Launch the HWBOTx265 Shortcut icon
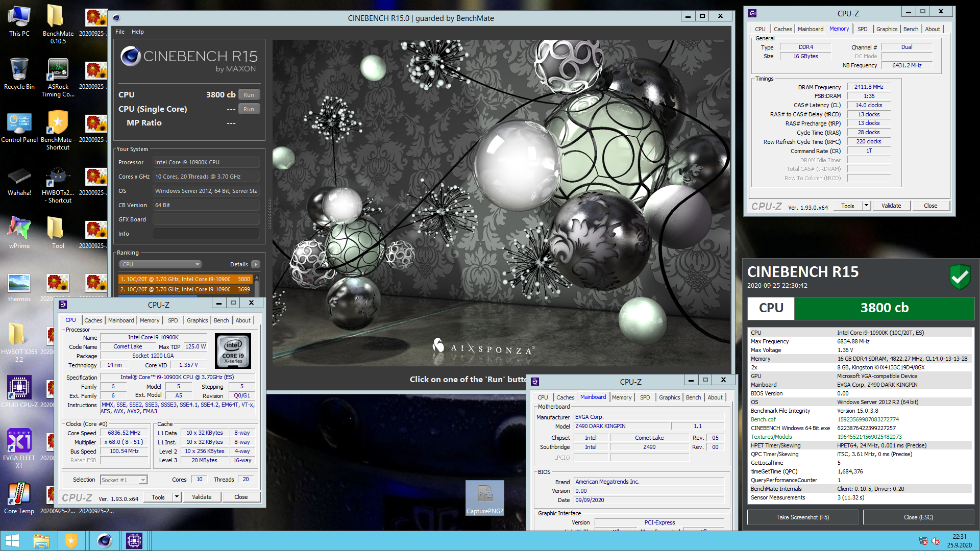The height and width of the screenshot is (551, 980). [58, 184]
